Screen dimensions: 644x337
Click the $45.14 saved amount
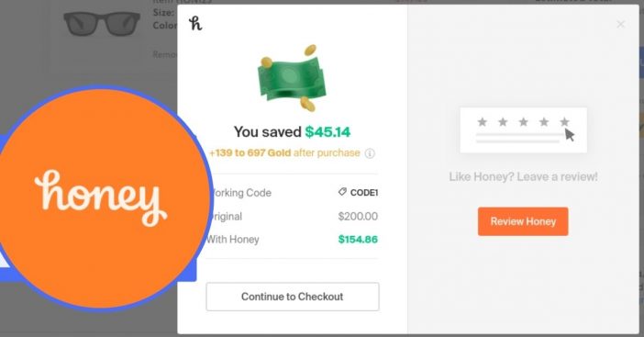coord(328,132)
